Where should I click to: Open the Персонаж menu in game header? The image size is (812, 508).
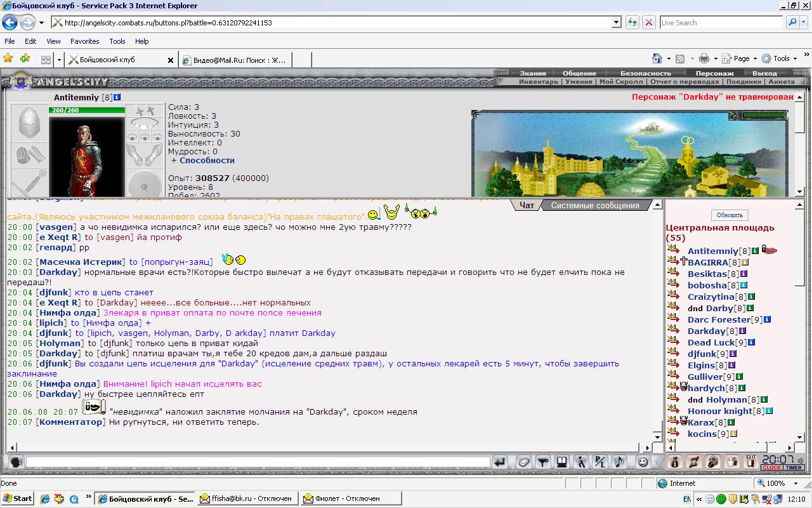click(714, 73)
